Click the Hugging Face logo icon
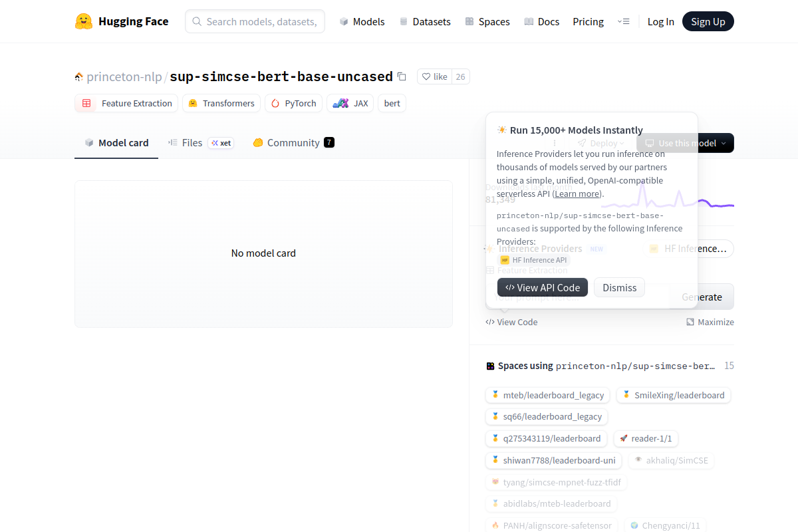This screenshot has width=798, height=532. point(84,21)
